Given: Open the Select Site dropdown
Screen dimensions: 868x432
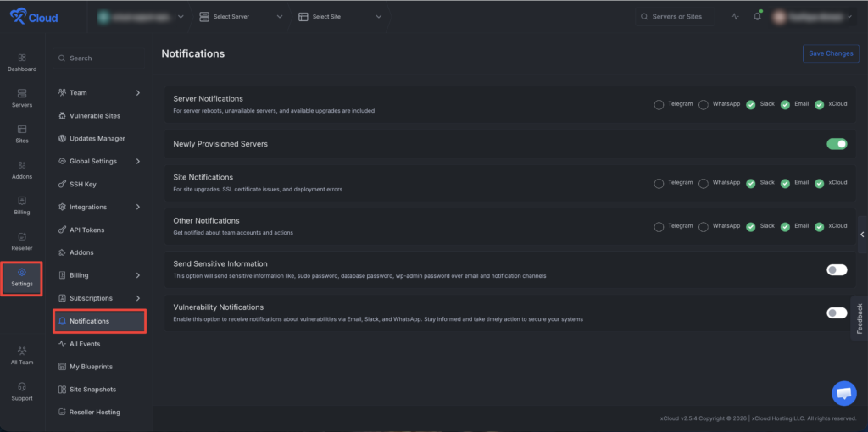Looking at the screenshot, I should tap(340, 17).
